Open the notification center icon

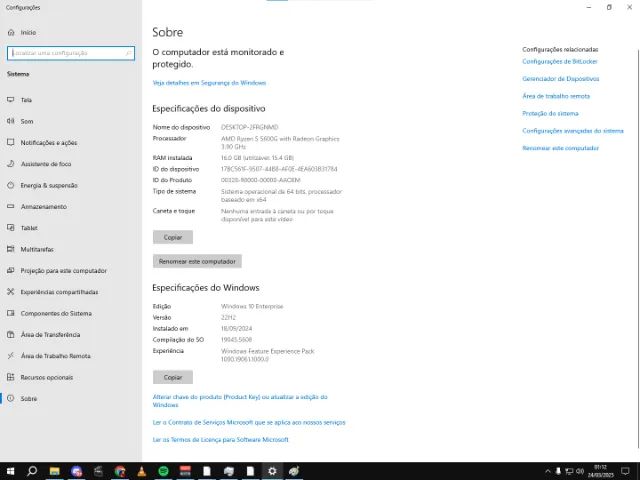[624, 471]
